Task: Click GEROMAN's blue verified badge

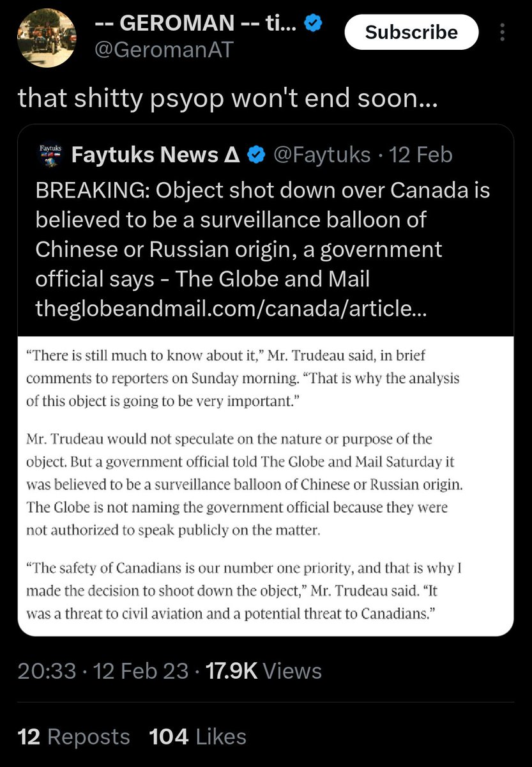Action: 312,23
